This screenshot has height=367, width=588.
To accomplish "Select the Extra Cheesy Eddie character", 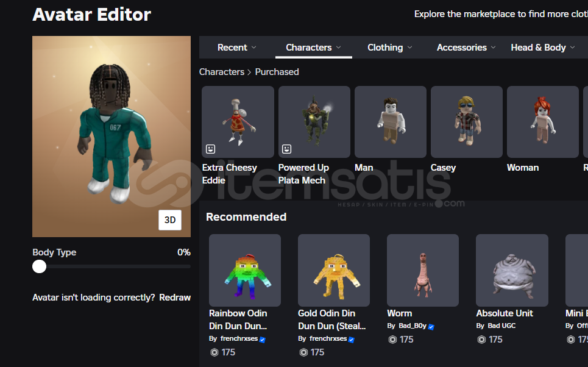I will click(x=238, y=122).
